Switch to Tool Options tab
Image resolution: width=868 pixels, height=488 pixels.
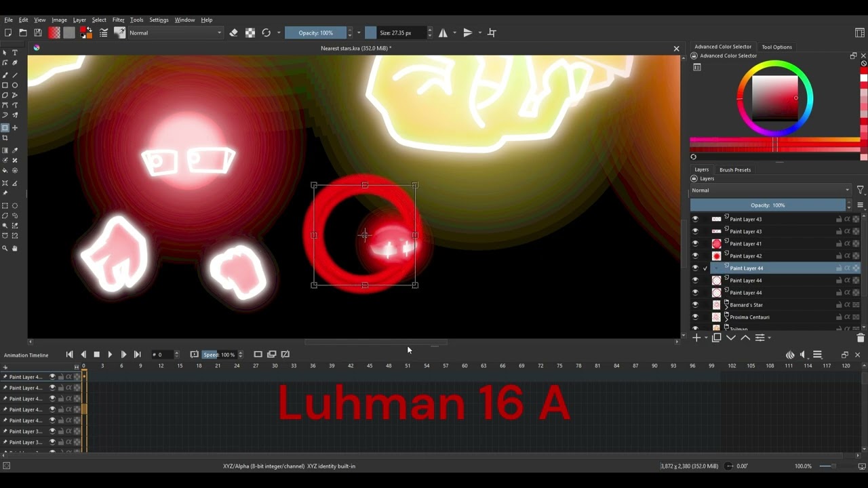click(776, 47)
